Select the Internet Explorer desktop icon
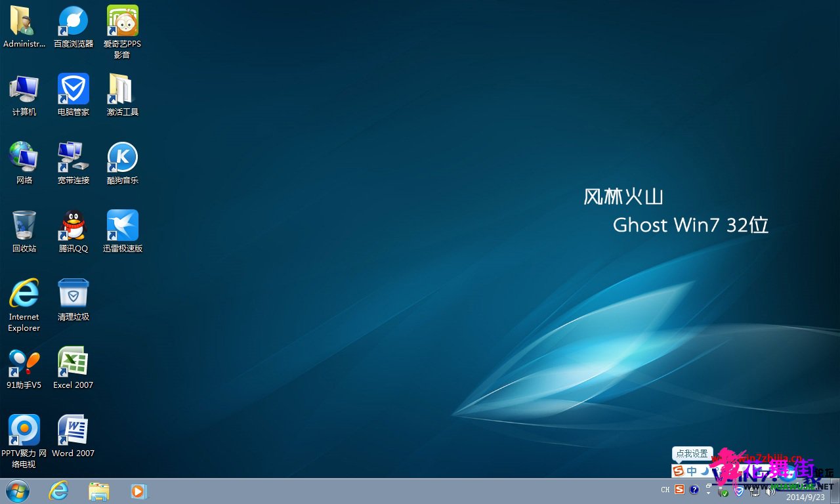The width and height of the screenshot is (840, 504). pos(24,305)
